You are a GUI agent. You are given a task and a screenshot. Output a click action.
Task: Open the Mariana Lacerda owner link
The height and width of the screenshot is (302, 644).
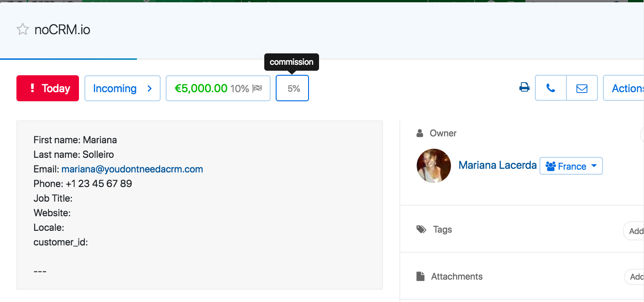497,165
